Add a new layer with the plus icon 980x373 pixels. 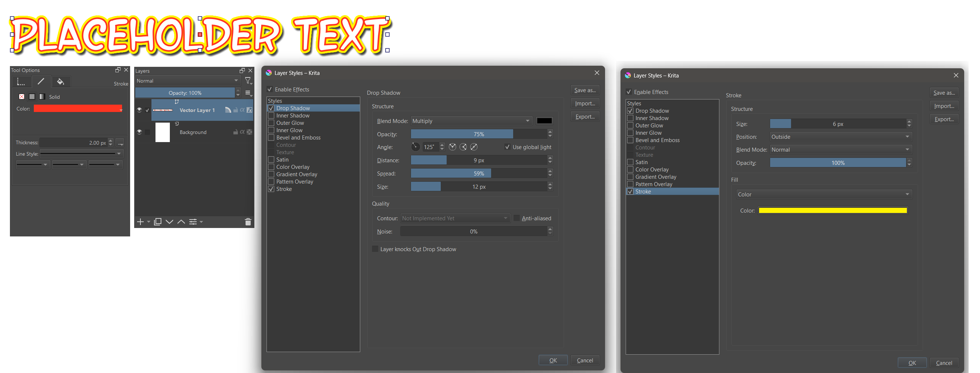pos(140,222)
